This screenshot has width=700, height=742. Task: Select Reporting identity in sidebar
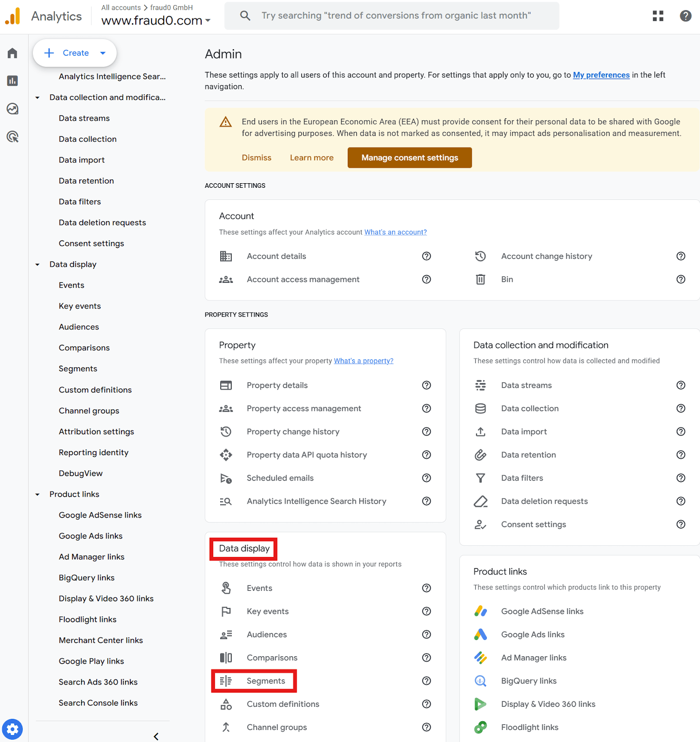(x=94, y=453)
